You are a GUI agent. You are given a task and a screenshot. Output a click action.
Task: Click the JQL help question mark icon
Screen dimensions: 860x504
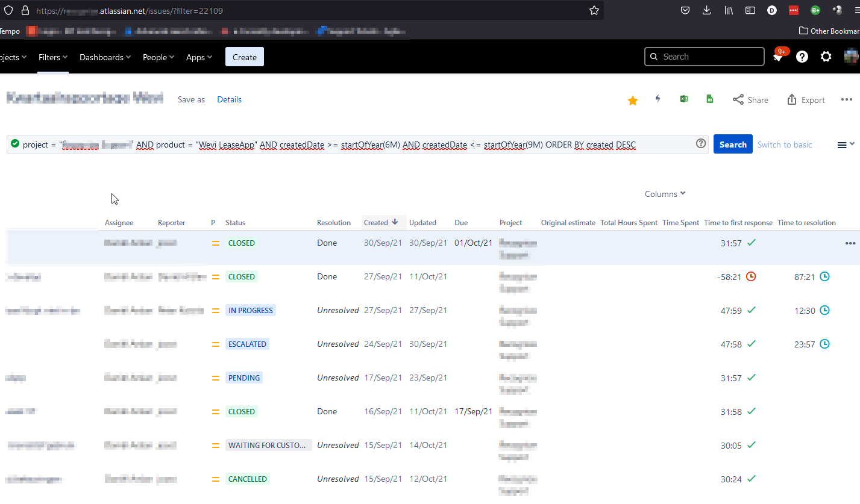click(700, 143)
